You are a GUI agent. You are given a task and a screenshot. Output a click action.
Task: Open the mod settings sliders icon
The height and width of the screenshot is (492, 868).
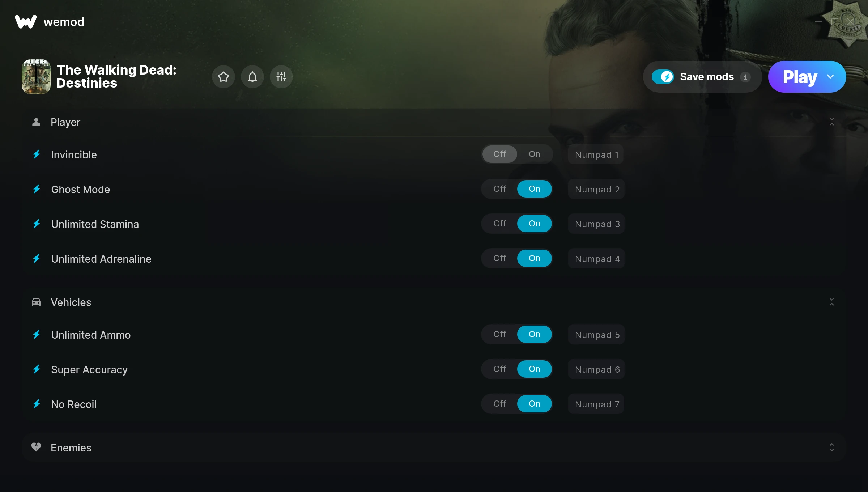[281, 77]
